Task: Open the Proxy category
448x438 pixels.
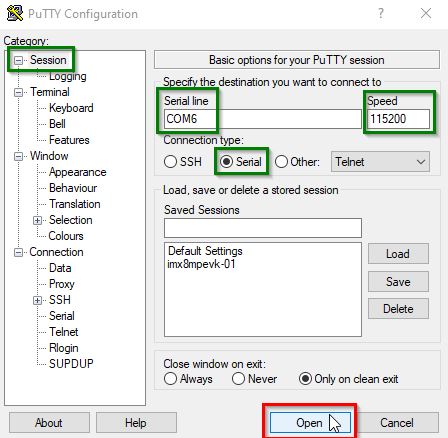Action: 62,284
